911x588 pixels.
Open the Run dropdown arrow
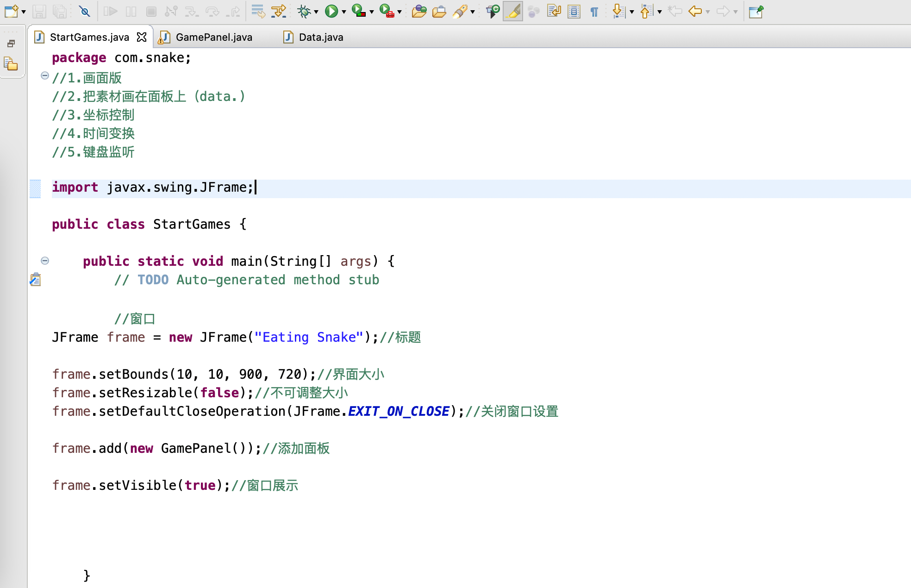[344, 12]
